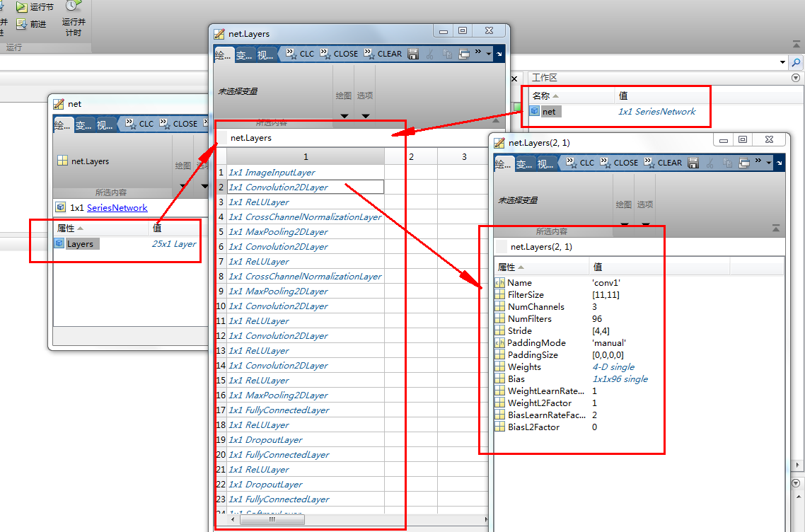Open the SeriesNetwork link in net window
Image resolution: width=805 pixels, height=532 pixels.
click(117, 207)
